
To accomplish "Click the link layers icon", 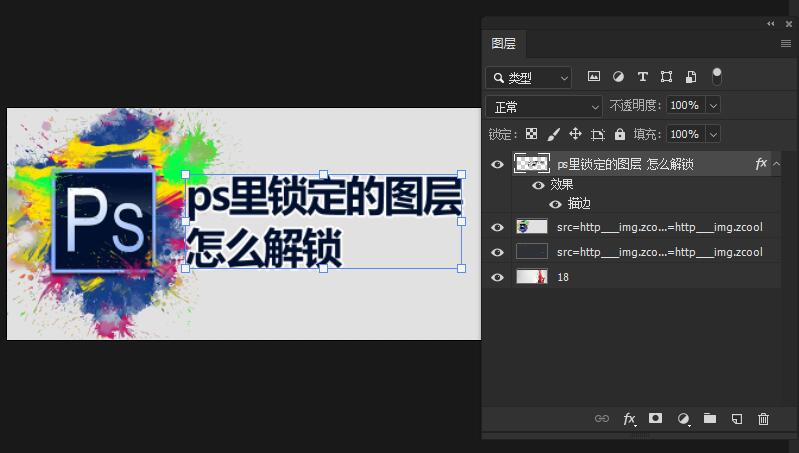I will 602,419.
